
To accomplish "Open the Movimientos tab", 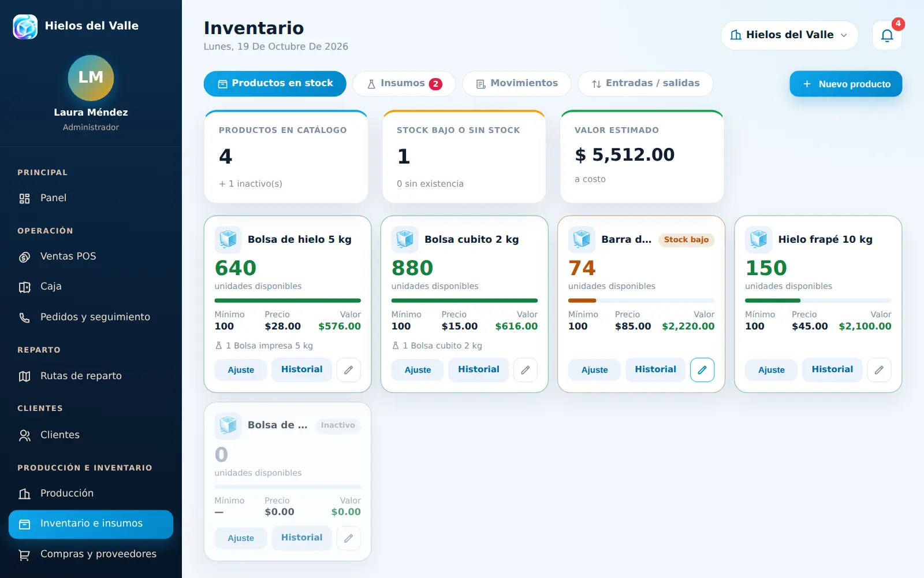I will pos(517,84).
